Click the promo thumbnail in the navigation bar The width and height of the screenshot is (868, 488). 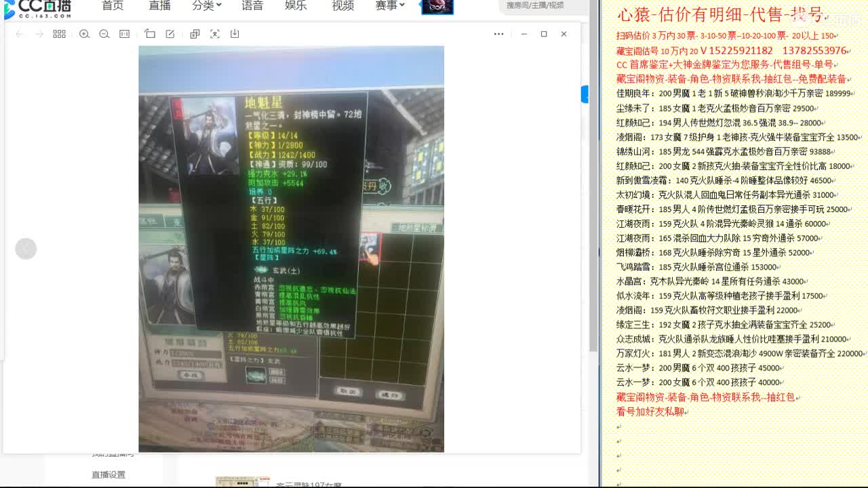[x=437, y=7]
